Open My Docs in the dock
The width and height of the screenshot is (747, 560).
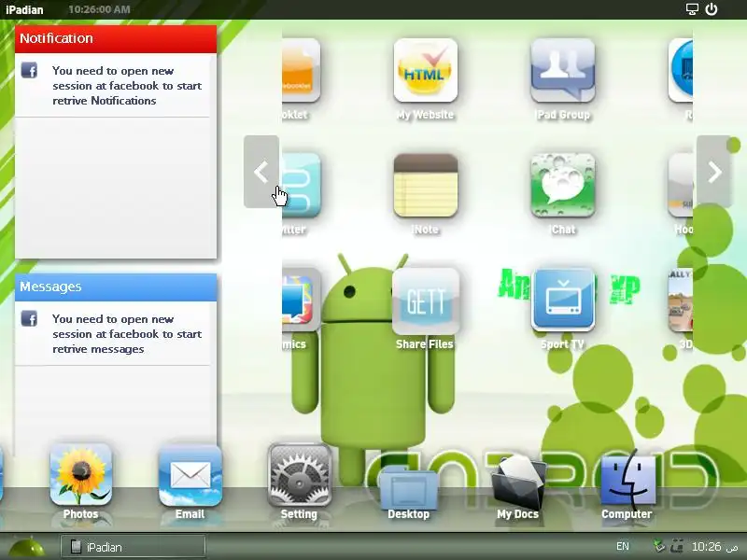tap(517, 481)
